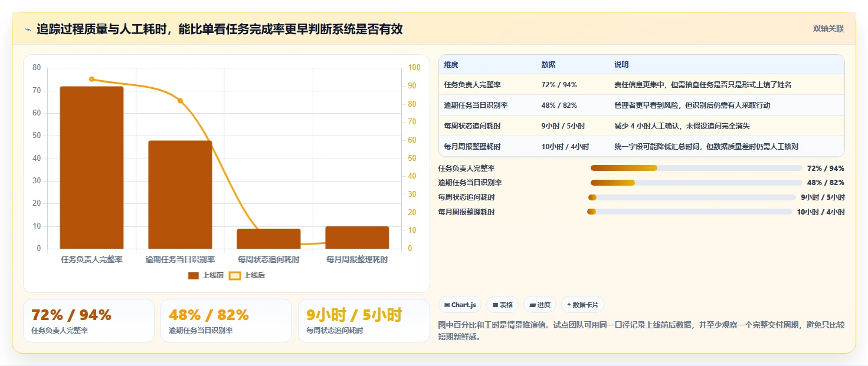Viewport: 868px width, 366px height.
Task: Click x-axis label 每周状态追问耗时
Action: (x=268, y=259)
